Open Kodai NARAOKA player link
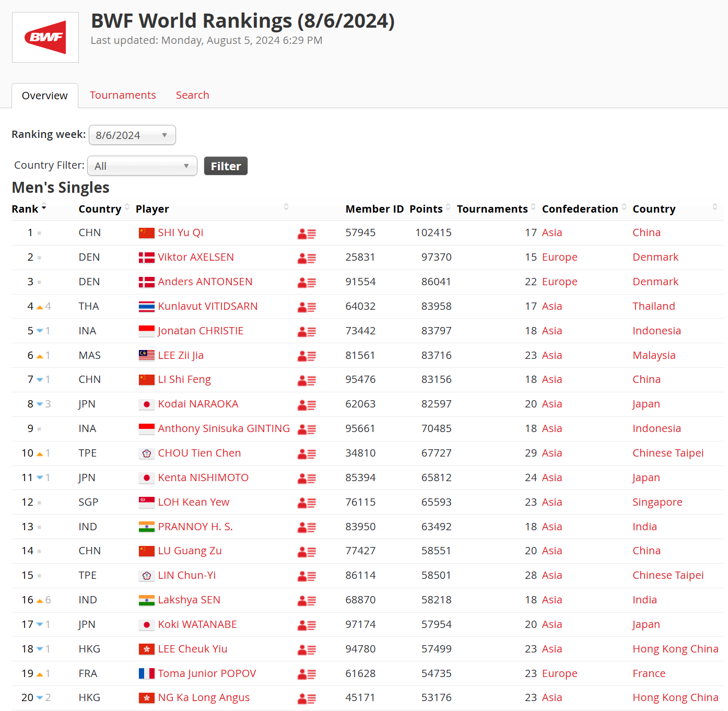 pyautogui.click(x=198, y=404)
